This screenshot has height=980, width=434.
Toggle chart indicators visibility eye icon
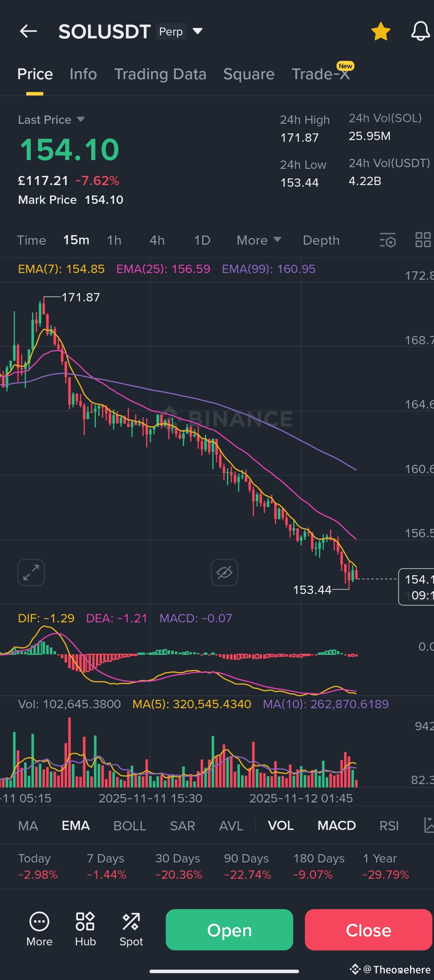[x=224, y=572]
